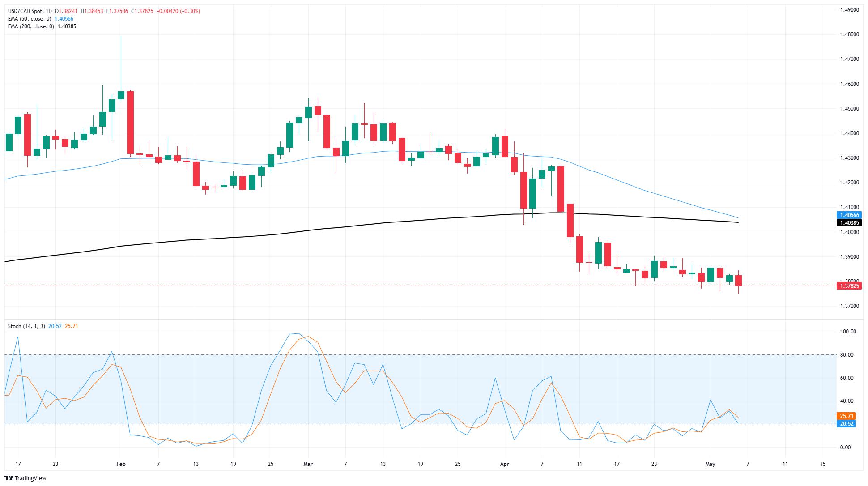Select the Mar label on time axis
This screenshot has height=486, width=868.
[308, 464]
